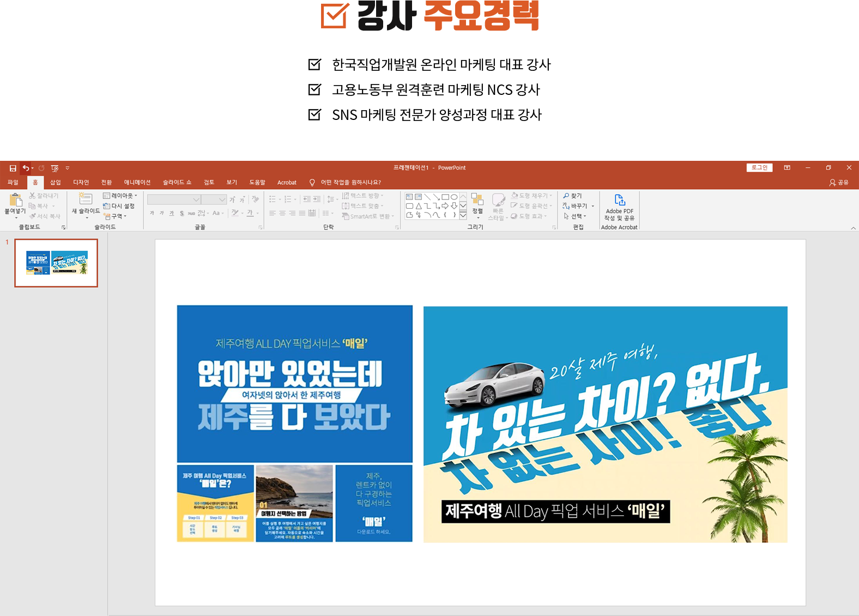Open the 정렬 arrange menu
The height and width of the screenshot is (616, 859).
point(477,205)
